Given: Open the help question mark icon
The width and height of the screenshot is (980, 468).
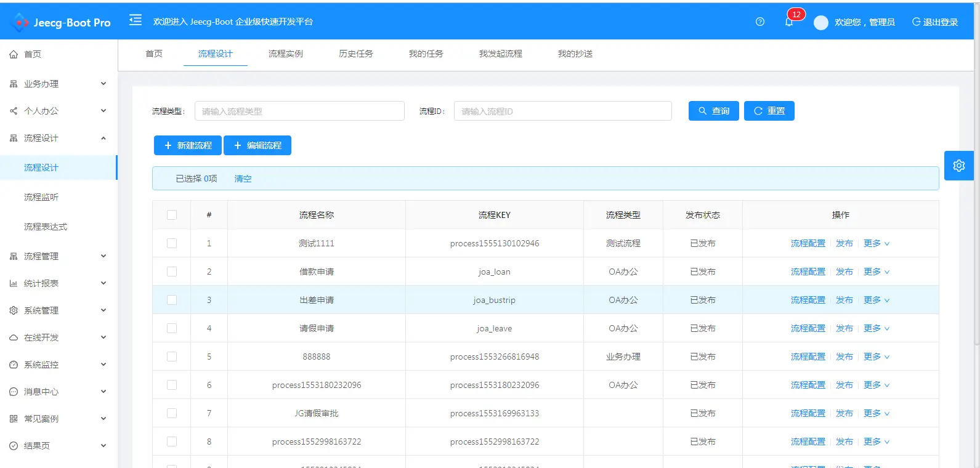Looking at the screenshot, I should (x=760, y=22).
